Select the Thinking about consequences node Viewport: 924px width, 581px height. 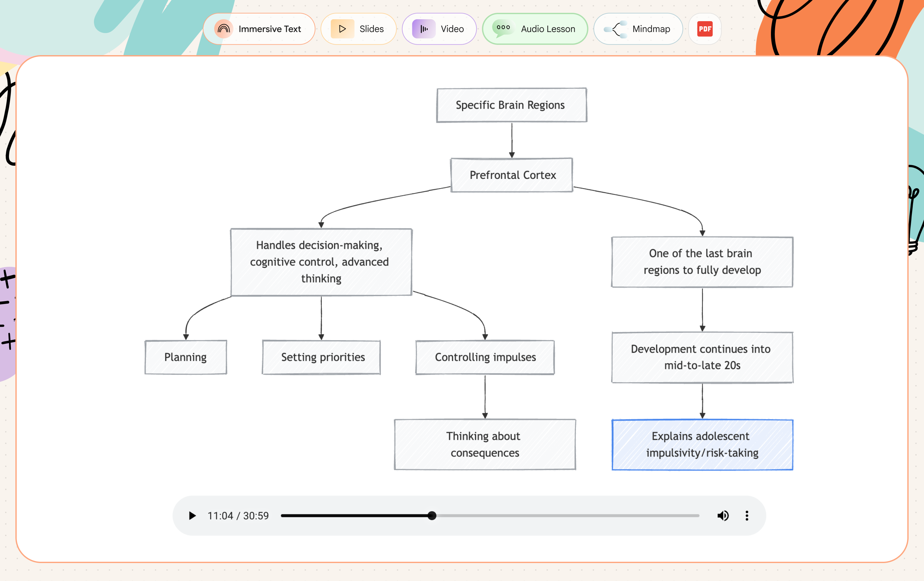(485, 444)
